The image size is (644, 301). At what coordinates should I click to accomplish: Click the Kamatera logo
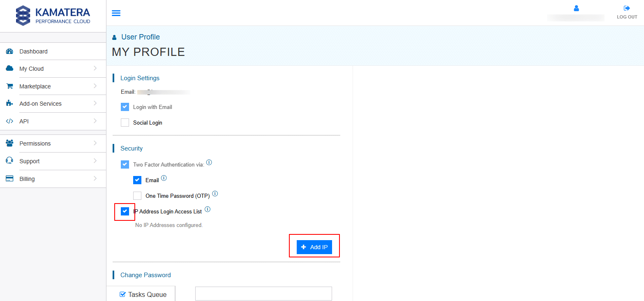pyautogui.click(x=53, y=16)
